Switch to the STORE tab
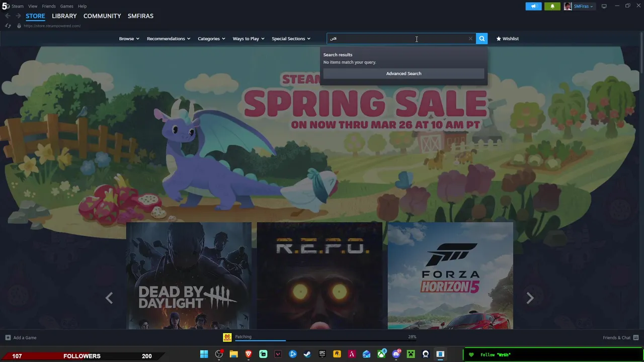The width and height of the screenshot is (644, 362). [35, 16]
